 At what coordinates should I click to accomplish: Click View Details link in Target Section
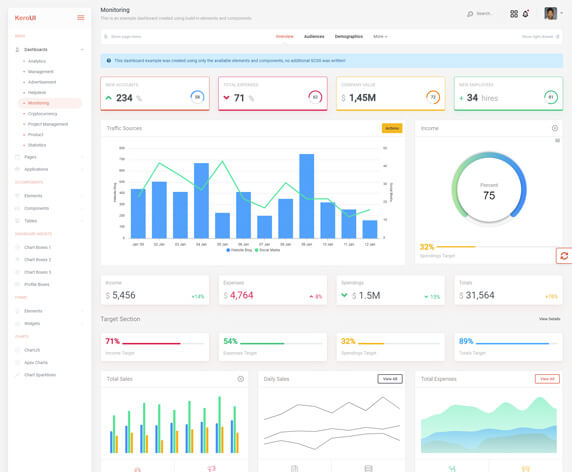pos(549,319)
